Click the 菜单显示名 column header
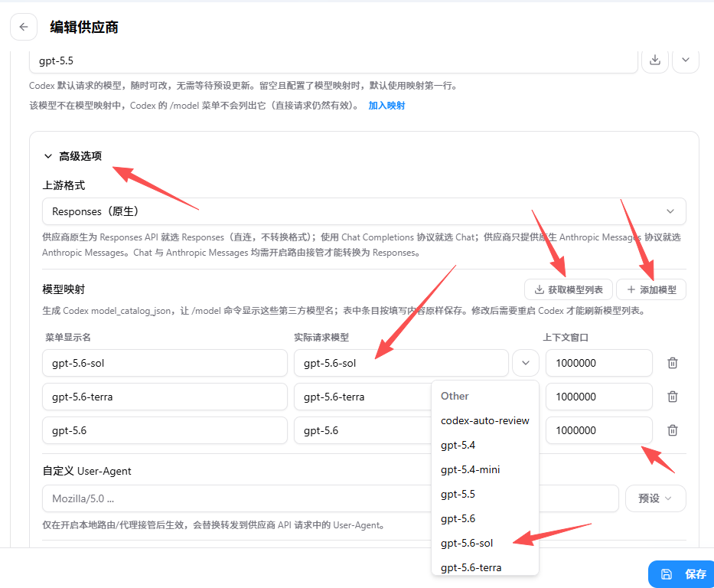This screenshot has width=714, height=588. [68, 338]
